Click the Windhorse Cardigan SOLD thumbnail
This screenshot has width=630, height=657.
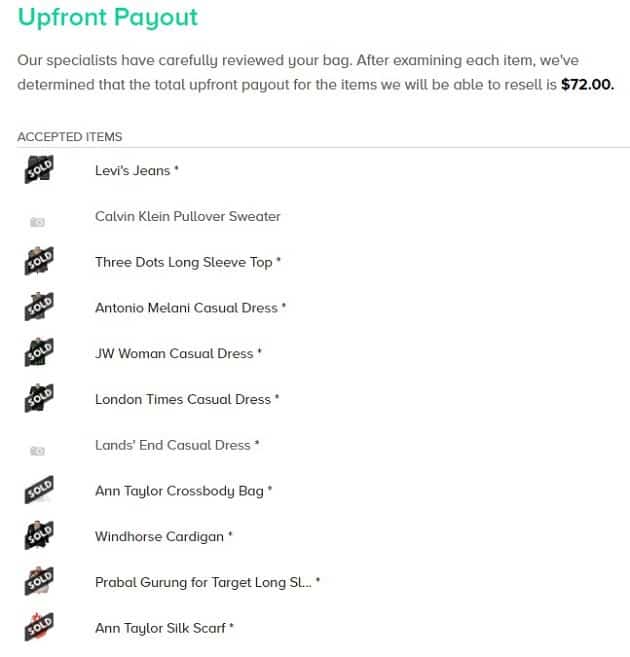click(x=39, y=535)
